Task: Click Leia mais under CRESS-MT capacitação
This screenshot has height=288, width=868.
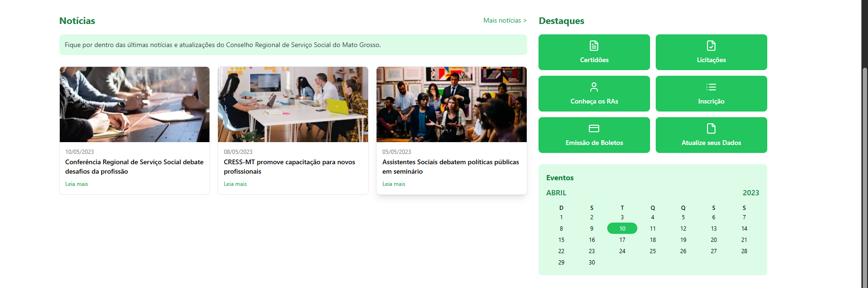Action: (x=235, y=184)
